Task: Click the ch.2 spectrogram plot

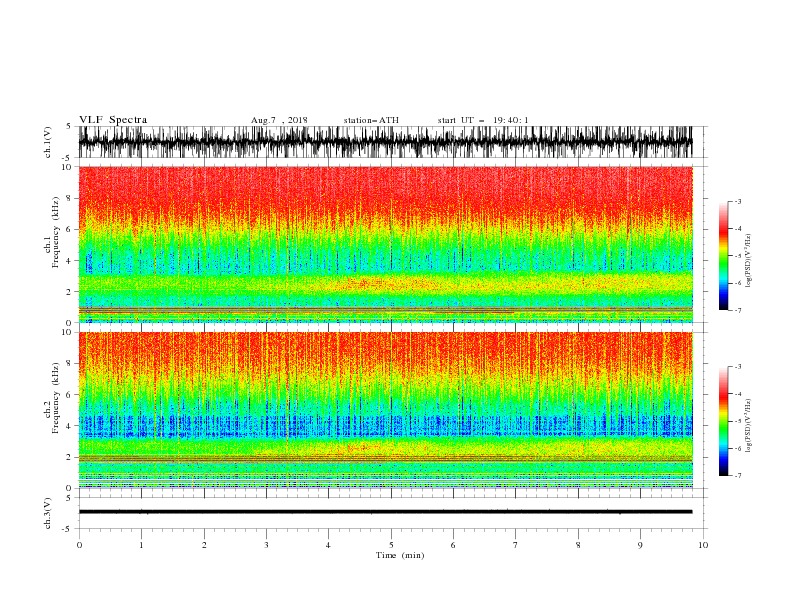Action: tap(385, 410)
